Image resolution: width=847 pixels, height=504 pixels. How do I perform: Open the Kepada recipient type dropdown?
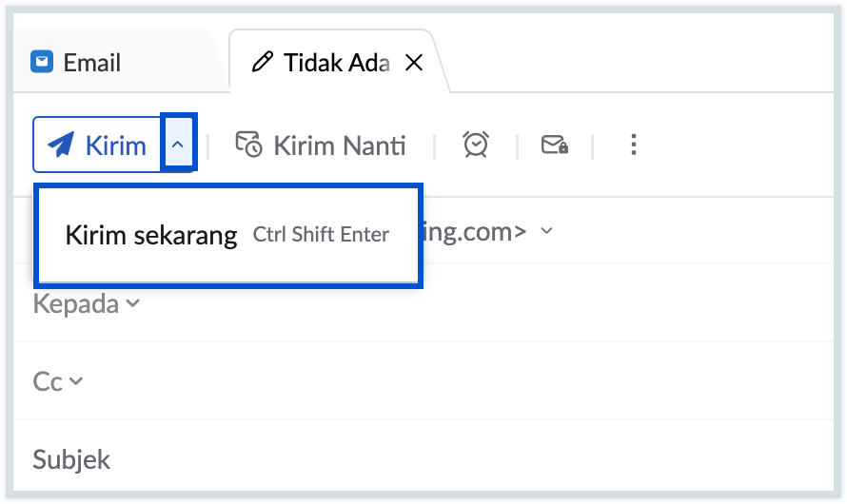click(132, 303)
